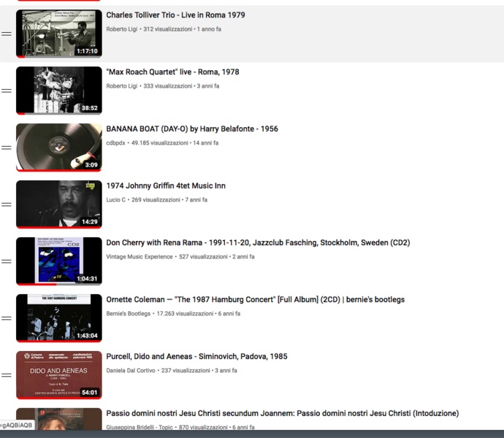Click the drag handle beside Charles Tolliver Trio video
Screen dimensions: 504x438
tap(7, 34)
